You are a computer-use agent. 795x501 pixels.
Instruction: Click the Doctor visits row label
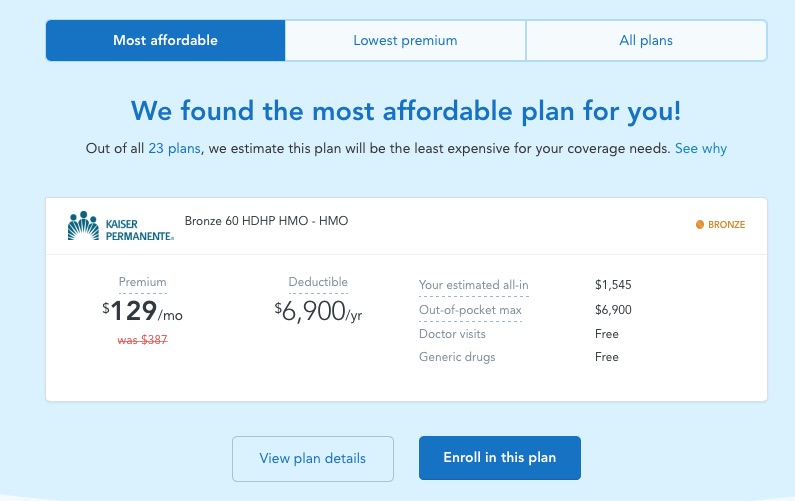(452, 334)
